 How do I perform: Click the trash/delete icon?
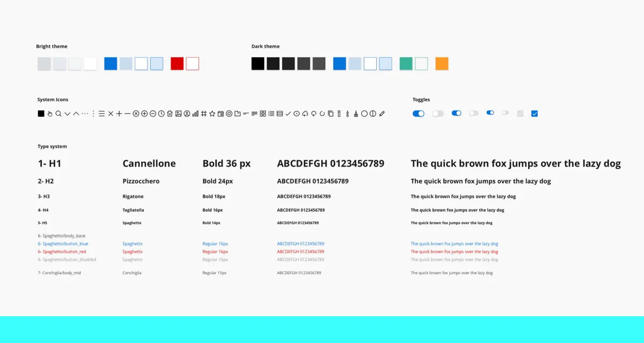170,113
